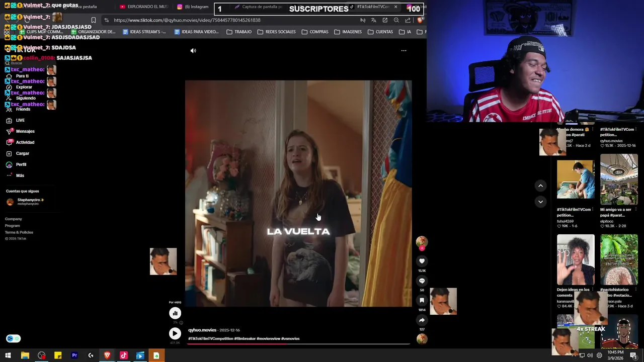644x362 pixels.
Task: Open translate icon in address bar
Action: pyautogui.click(x=373, y=20)
